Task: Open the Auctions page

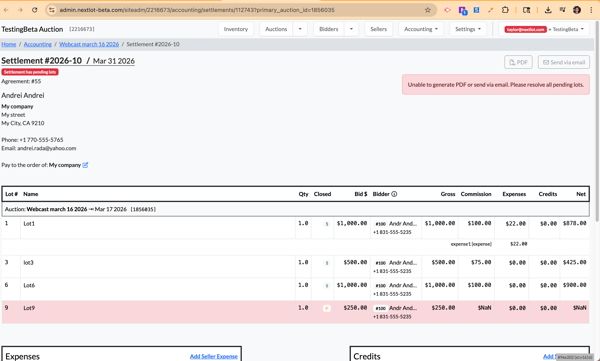Action: pos(276,29)
